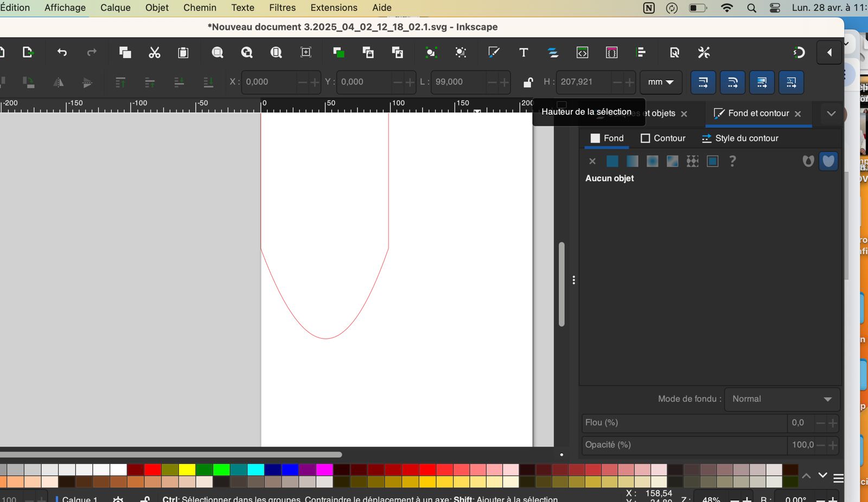Select the flat color fill icon

612,161
